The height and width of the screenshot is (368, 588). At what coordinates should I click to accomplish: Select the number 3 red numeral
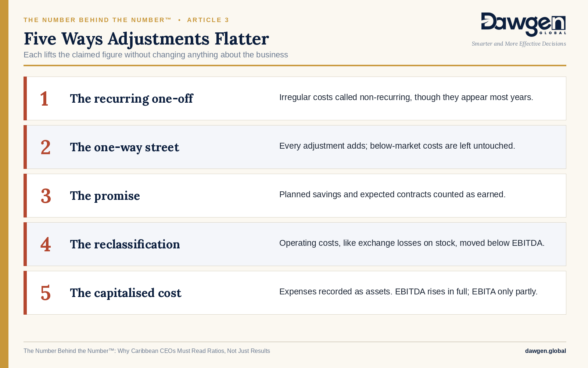coord(46,196)
